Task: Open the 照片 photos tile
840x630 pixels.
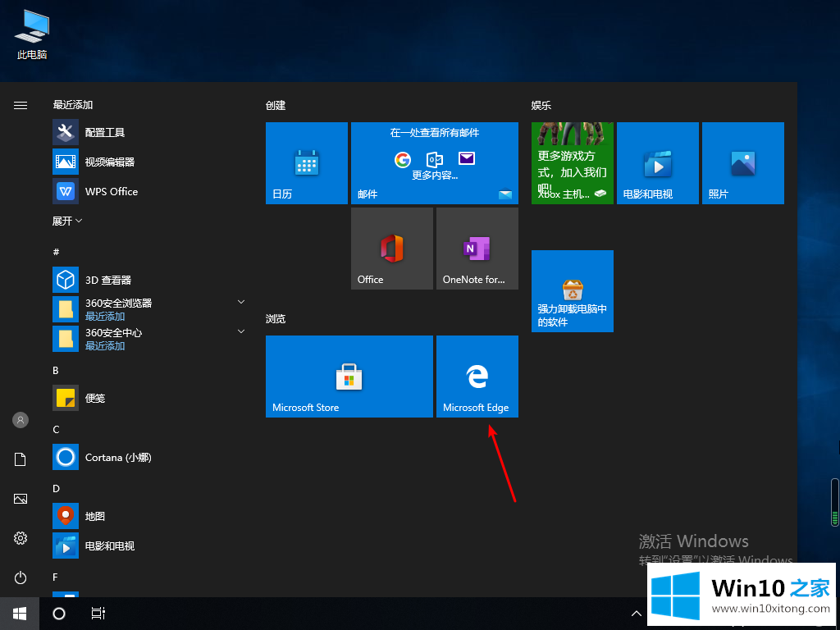Action: (x=743, y=163)
